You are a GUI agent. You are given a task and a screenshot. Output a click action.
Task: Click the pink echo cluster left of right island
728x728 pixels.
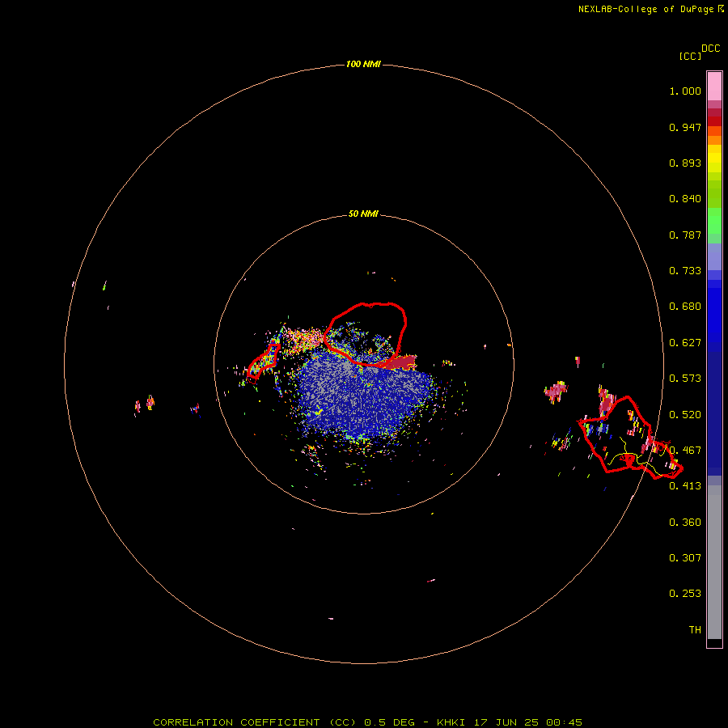(556, 392)
